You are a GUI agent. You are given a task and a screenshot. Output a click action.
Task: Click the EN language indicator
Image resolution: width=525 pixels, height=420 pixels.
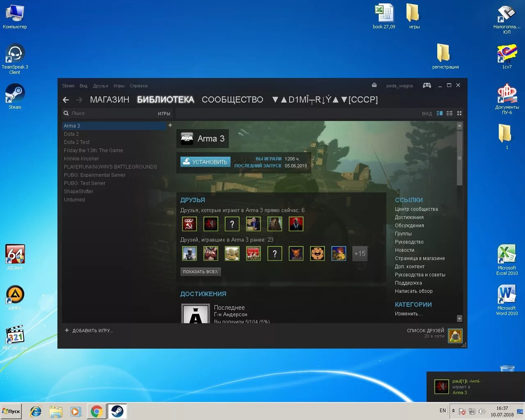pos(443,411)
